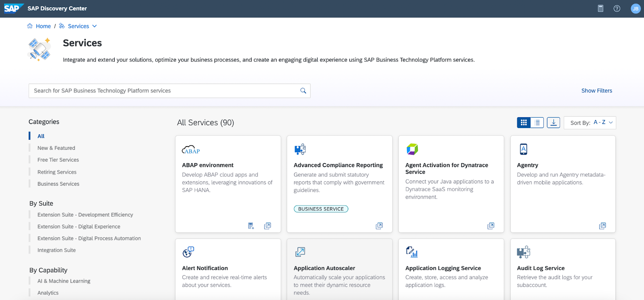Click the SAP logo
This screenshot has height=300, width=644.
(x=13, y=8)
